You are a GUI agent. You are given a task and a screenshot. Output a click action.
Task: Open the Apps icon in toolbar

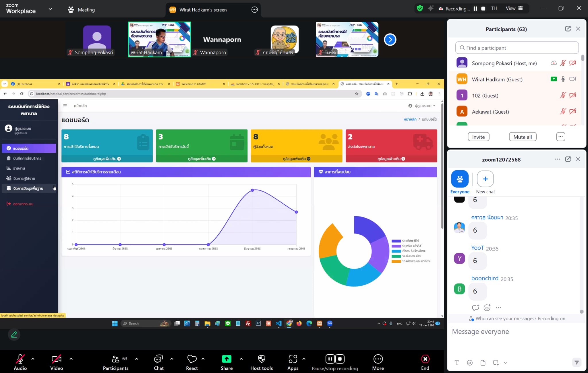point(293,359)
